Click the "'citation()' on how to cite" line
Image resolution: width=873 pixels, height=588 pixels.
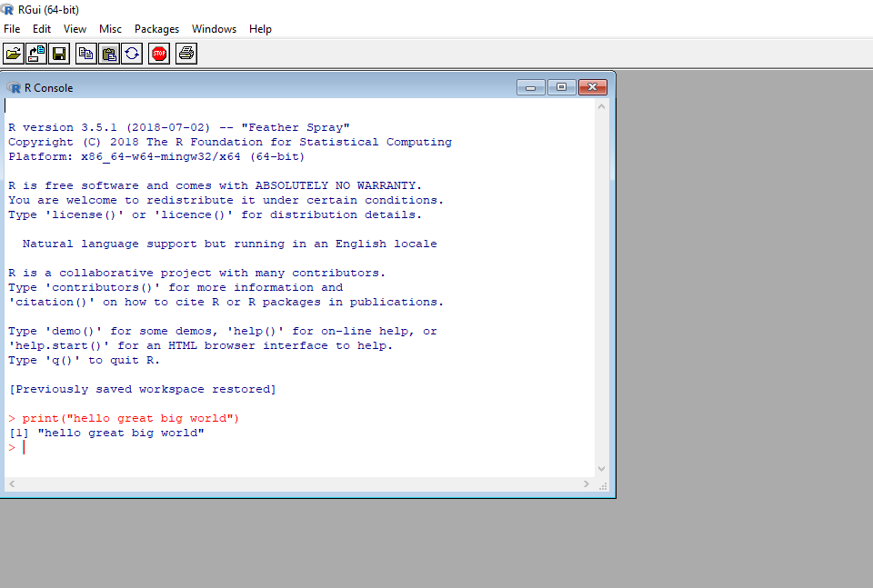pos(226,302)
